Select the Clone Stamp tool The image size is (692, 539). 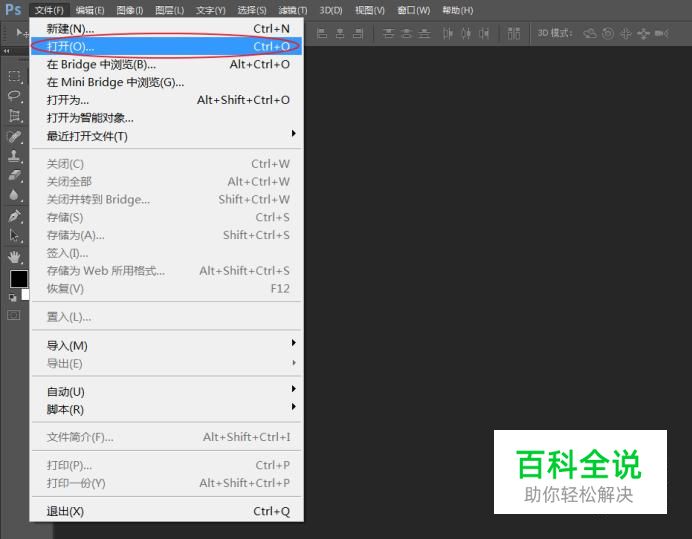(14, 156)
